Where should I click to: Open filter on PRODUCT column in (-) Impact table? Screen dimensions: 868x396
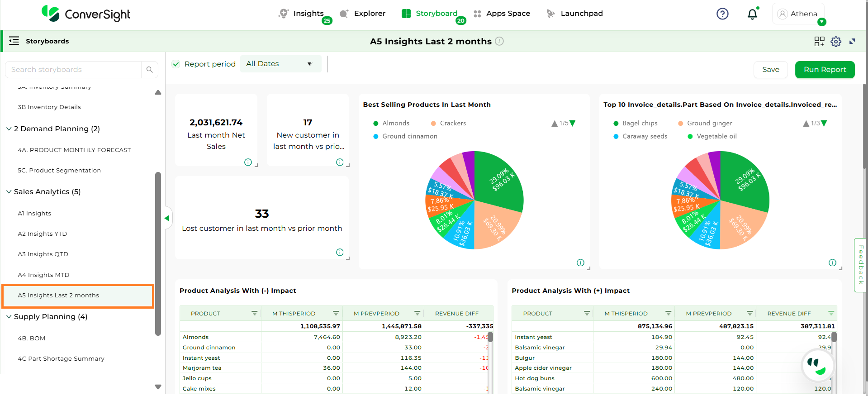click(254, 313)
